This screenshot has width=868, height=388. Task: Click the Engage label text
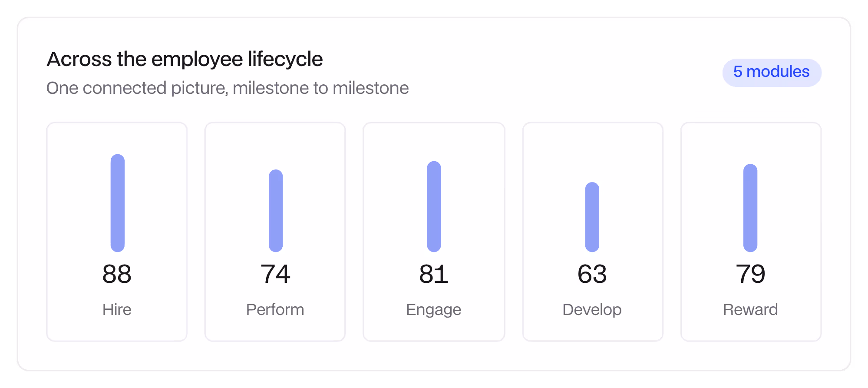tap(434, 310)
